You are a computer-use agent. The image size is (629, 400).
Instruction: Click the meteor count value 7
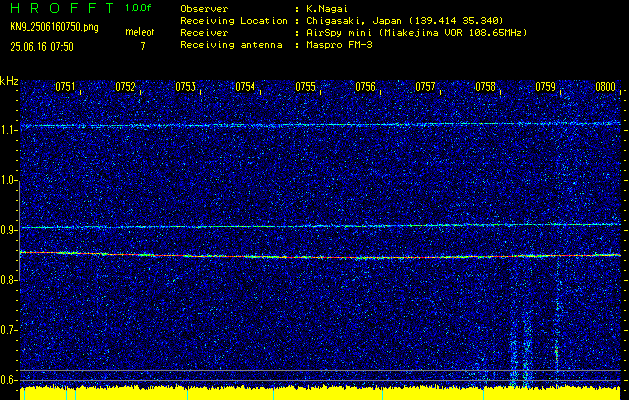(x=143, y=46)
